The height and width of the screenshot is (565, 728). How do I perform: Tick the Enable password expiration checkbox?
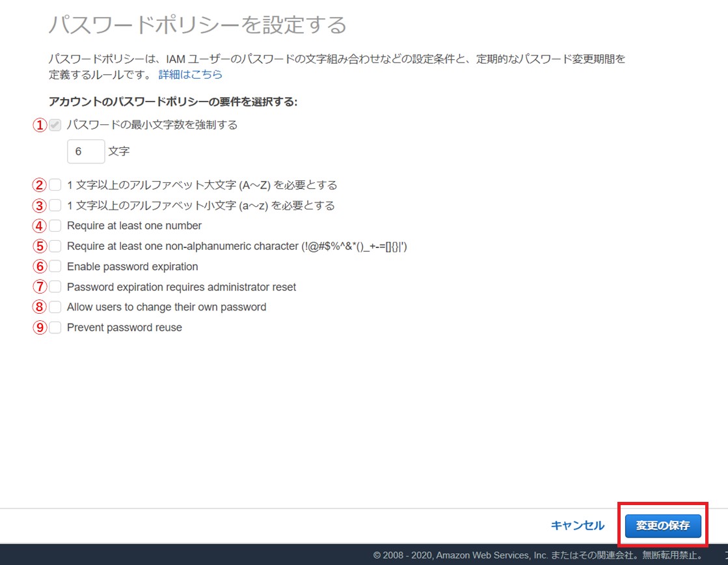55,266
